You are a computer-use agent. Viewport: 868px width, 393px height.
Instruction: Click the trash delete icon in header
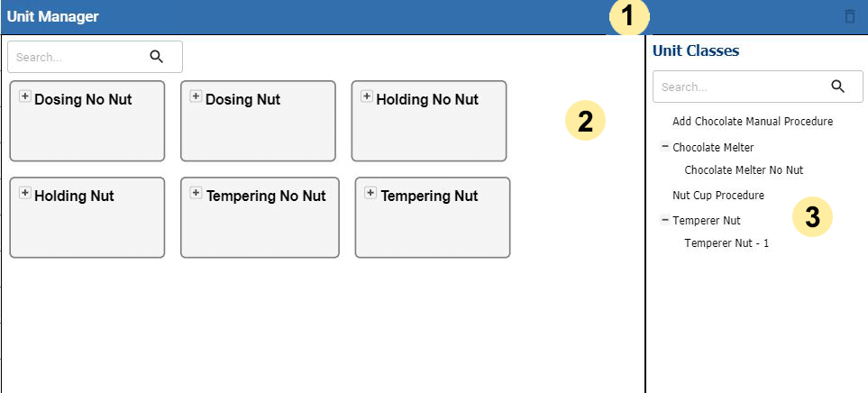pyautogui.click(x=849, y=16)
